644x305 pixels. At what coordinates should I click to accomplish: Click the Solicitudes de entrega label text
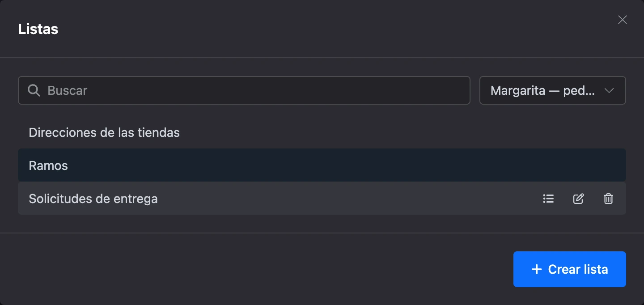coord(93,199)
